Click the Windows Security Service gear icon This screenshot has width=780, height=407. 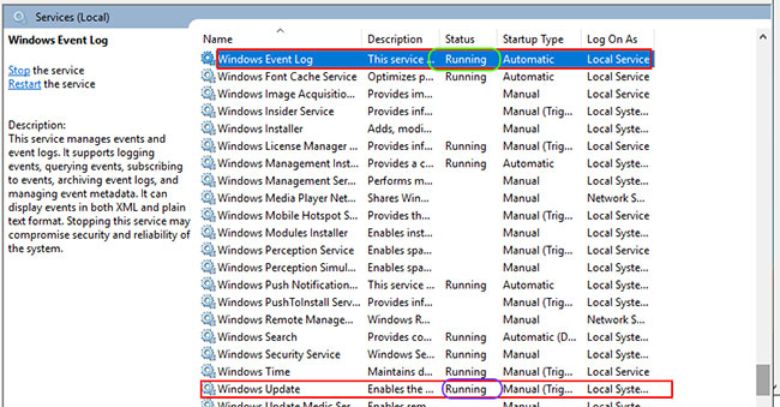click(208, 354)
